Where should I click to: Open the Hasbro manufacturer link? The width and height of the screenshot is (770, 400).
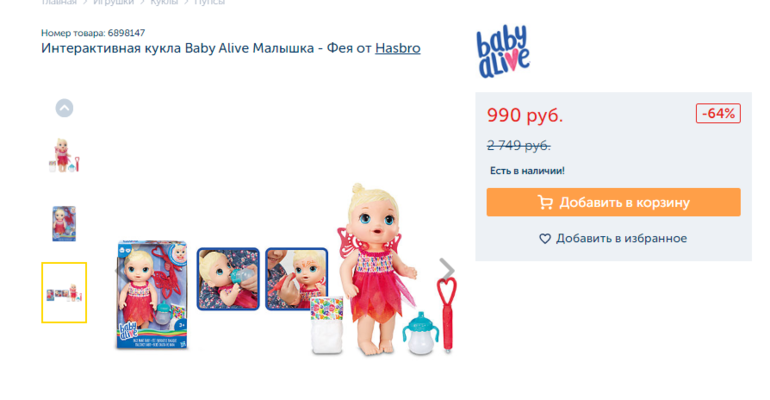[x=398, y=48]
